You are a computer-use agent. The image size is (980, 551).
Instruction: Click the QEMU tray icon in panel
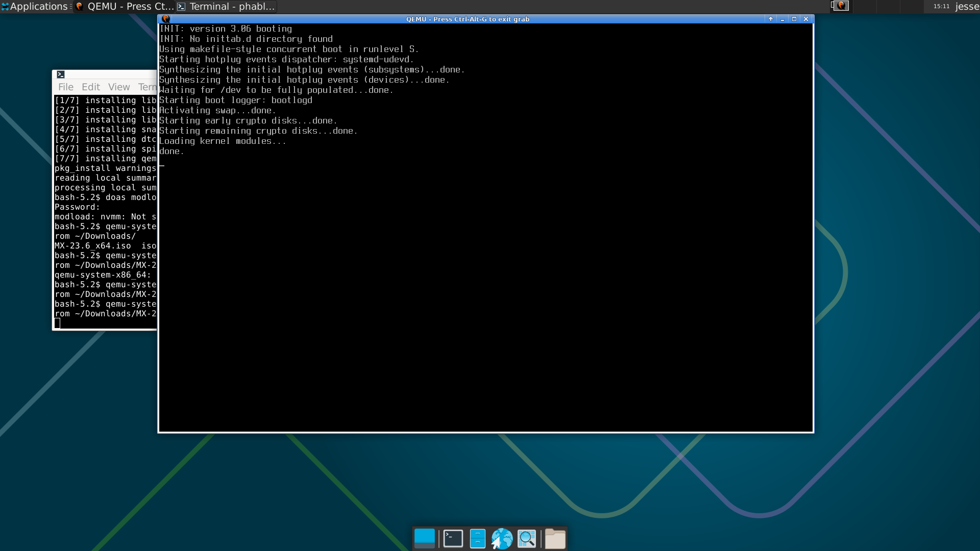click(x=841, y=6)
